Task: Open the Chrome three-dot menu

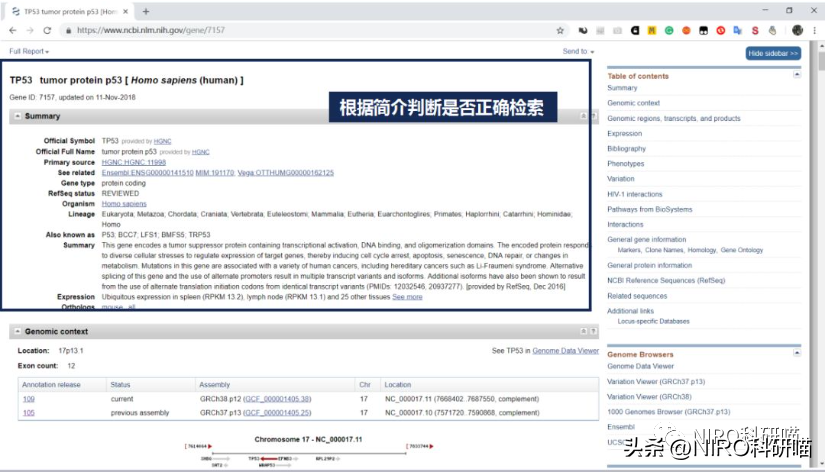Action: pyautogui.click(x=815, y=30)
